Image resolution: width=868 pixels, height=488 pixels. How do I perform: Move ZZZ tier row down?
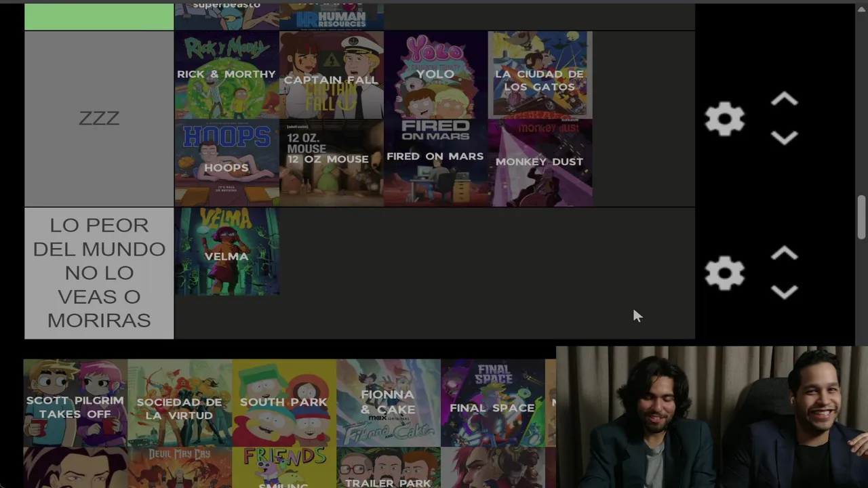coord(784,138)
